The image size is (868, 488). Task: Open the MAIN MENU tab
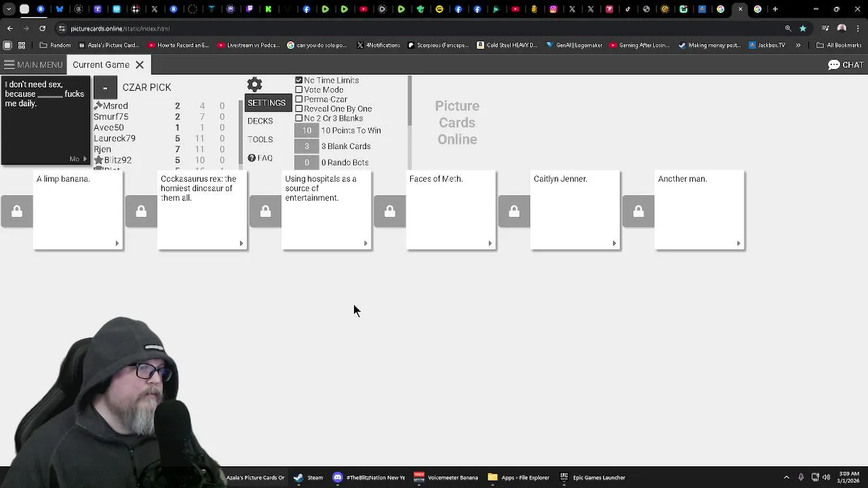tap(33, 64)
